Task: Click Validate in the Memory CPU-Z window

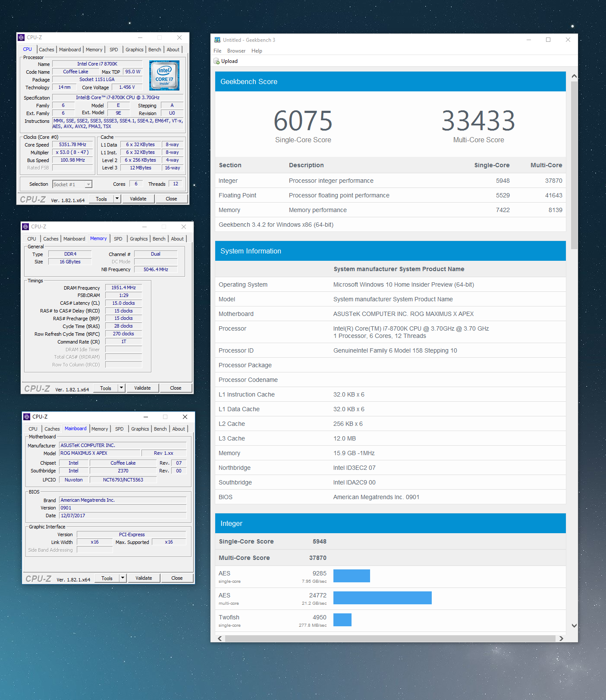Action: pyautogui.click(x=142, y=388)
